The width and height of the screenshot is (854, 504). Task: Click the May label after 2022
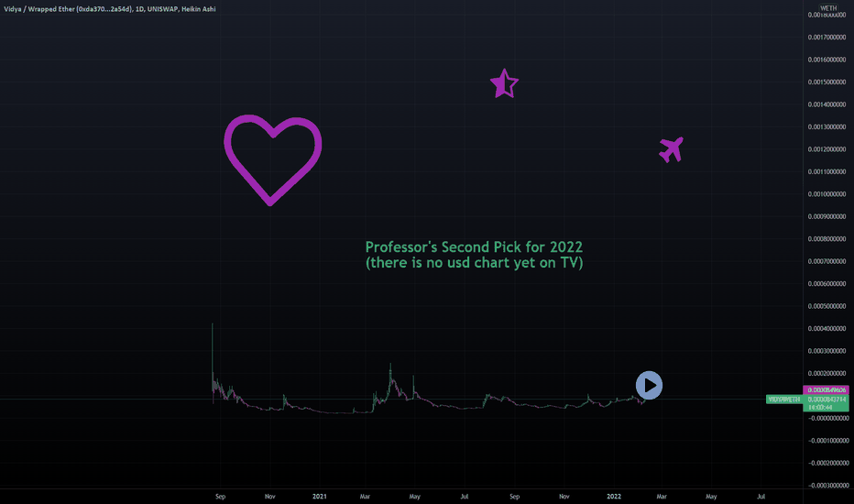[x=711, y=497]
